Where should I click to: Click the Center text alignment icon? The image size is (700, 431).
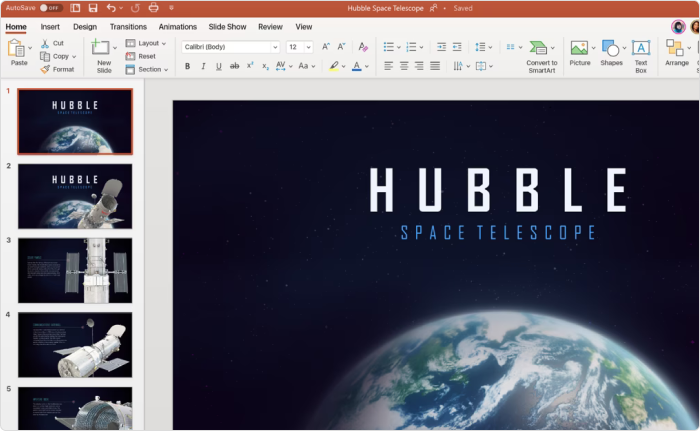[404, 66]
